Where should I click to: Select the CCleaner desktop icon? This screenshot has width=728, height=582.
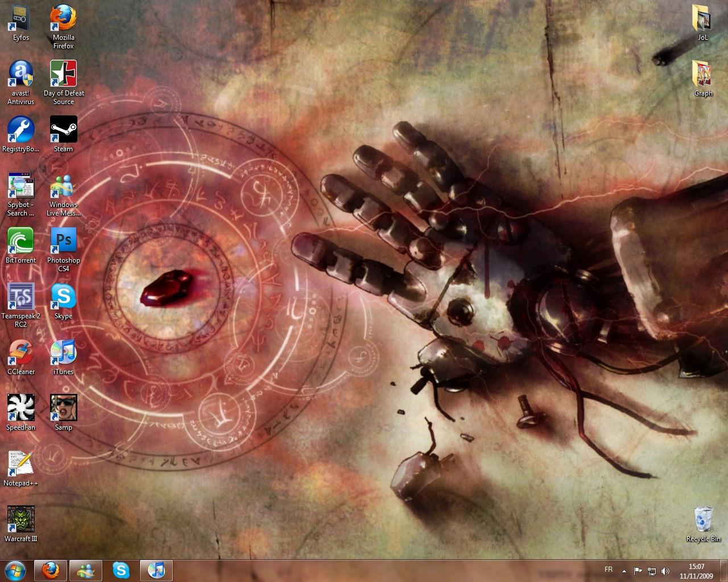point(20,357)
